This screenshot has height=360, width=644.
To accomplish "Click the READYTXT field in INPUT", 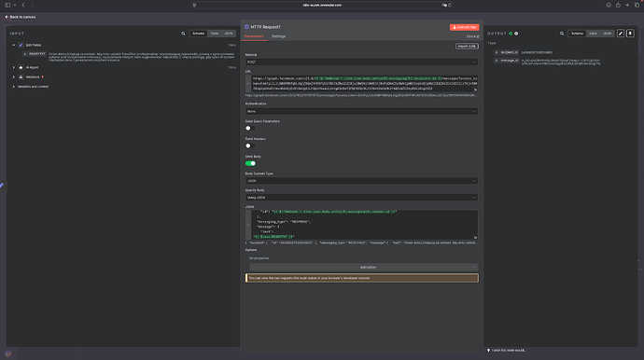I will pos(35,54).
